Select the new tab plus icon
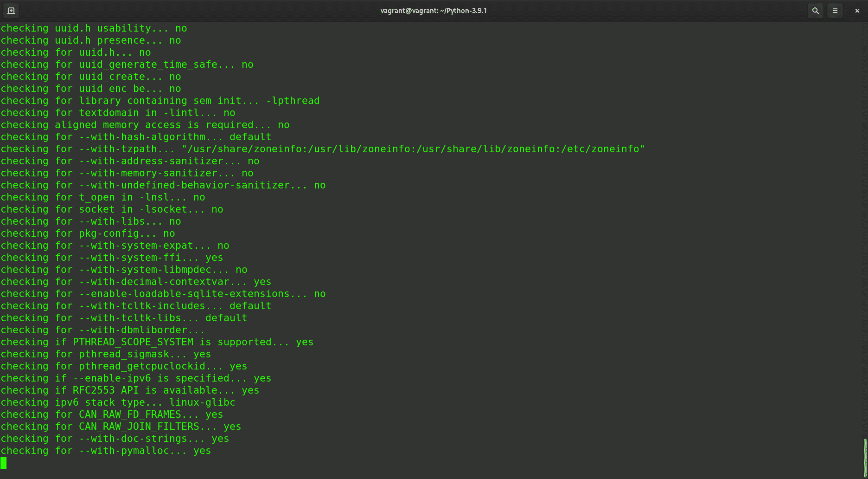 11,10
